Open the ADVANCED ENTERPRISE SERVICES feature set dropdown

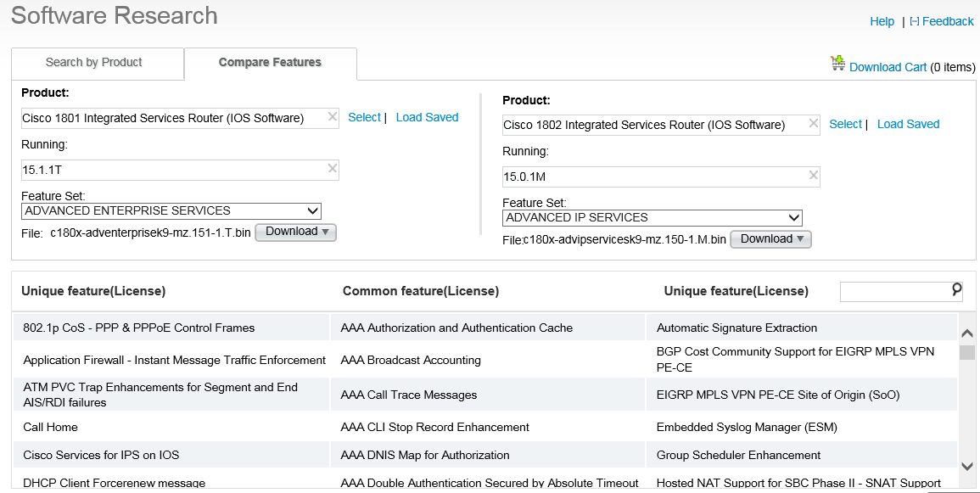coord(171,210)
